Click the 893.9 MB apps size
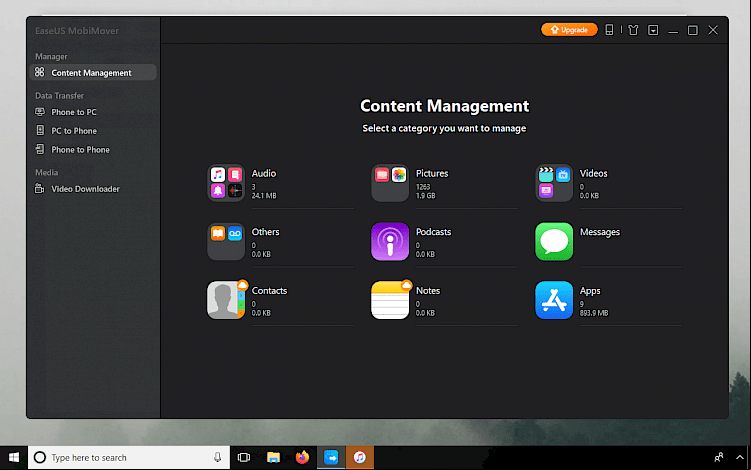This screenshot has height=470, width=751. [594, 313]
